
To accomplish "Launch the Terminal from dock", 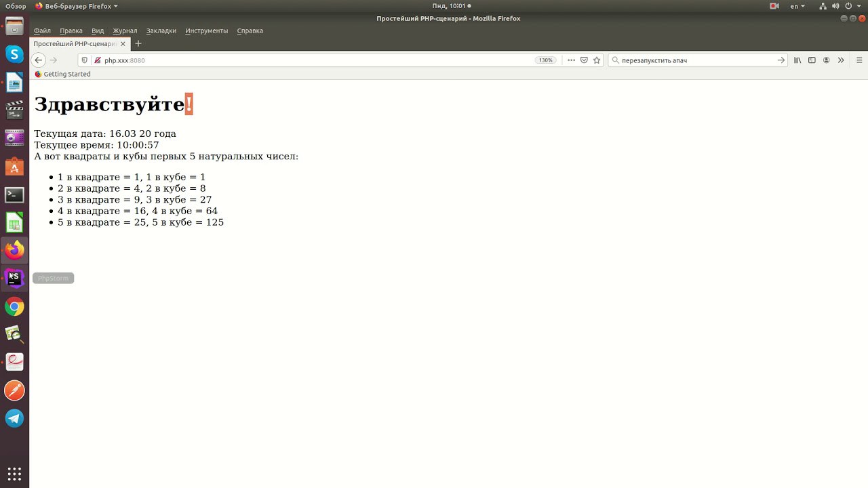I will pos(14,195).
